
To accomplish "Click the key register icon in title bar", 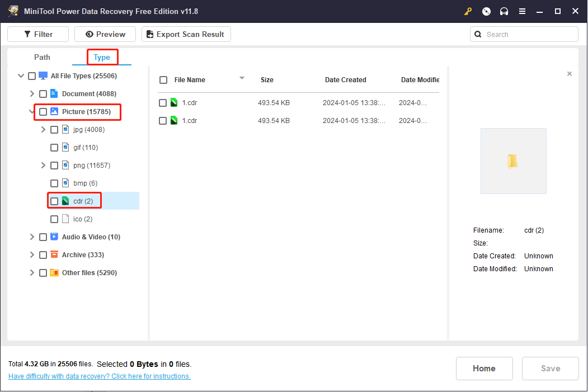I will [x=468, y=11].
